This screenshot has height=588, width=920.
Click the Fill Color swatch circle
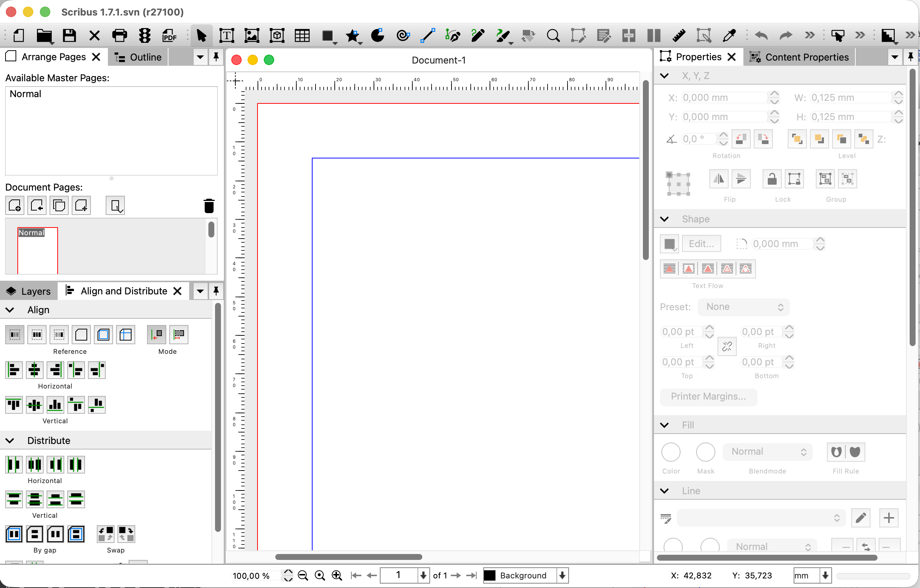[x=671, y=452]
